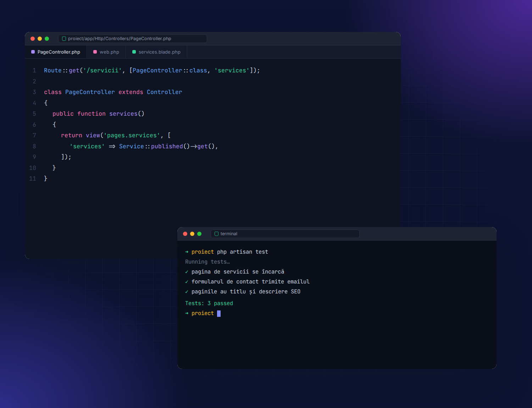Close the PageController.php editor window with the red button
This screenshot has width=532, height=408.
tap(33, 39)
